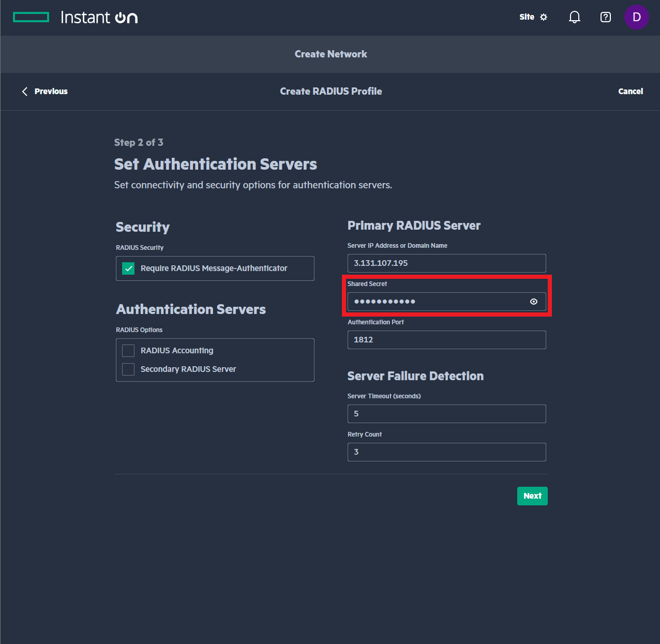Image resolution: width=660 pixels, height=644 pixels.
Task: Click the Server Timeout seconds field
Action: (447, 414)
